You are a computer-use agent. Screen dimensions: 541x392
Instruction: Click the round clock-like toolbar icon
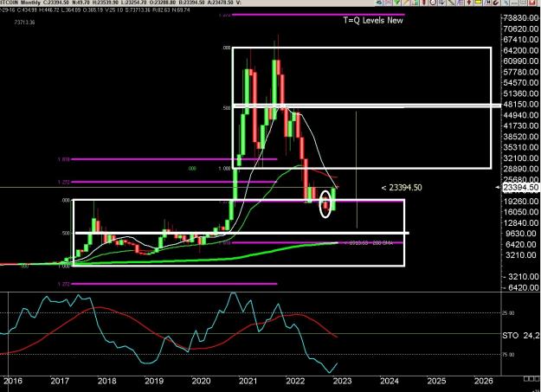[x=433, y=2]
